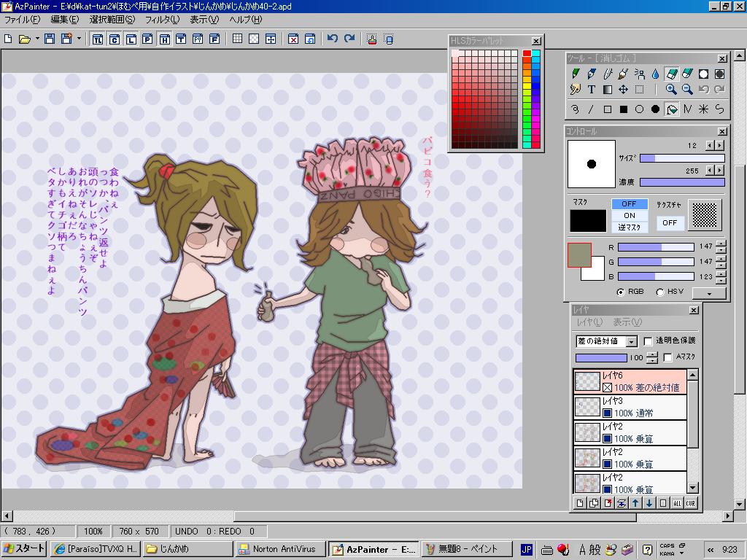Image resolution: width=747 pixels, height=560 pixels.
Task: Select the Text tool in tool panel
Action: tap(592, 90)
